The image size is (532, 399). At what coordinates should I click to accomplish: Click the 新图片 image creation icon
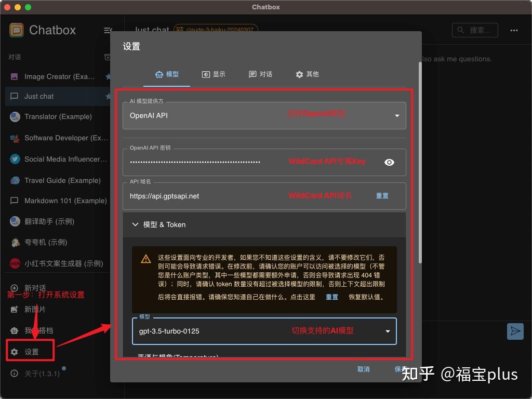13,309
